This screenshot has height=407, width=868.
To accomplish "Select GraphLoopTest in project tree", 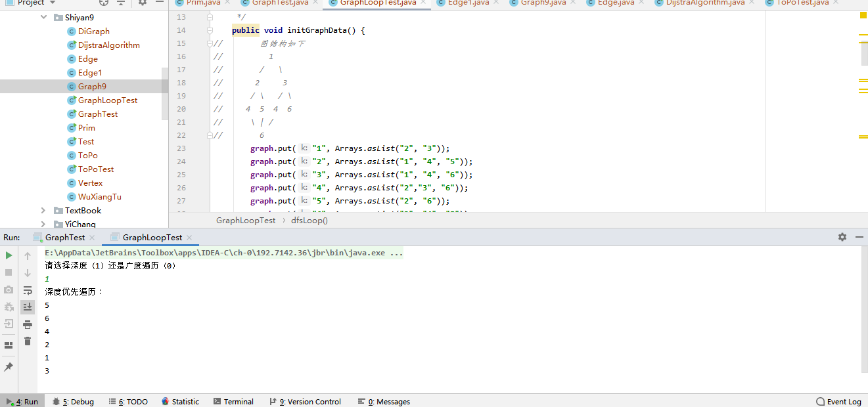I will [x=108, y=100].
